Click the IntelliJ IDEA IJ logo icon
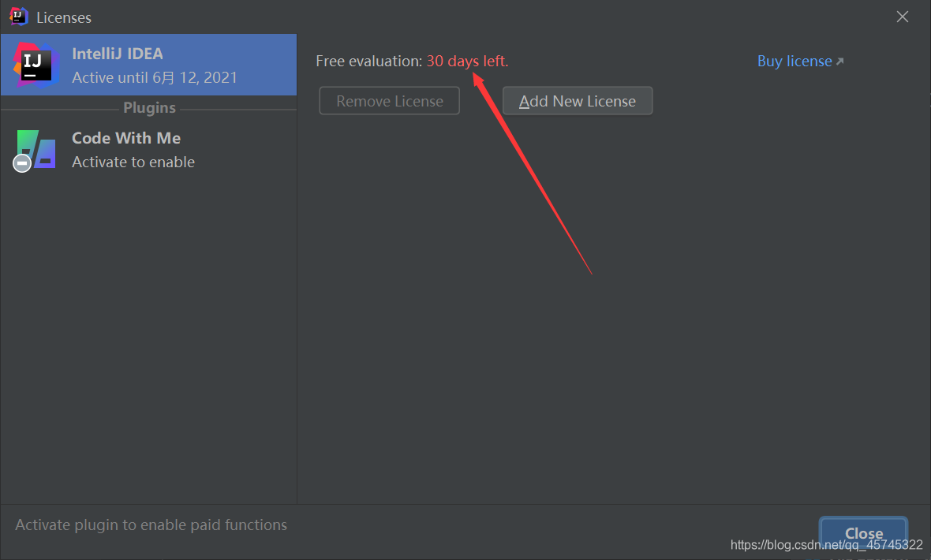 pos(37,65)
